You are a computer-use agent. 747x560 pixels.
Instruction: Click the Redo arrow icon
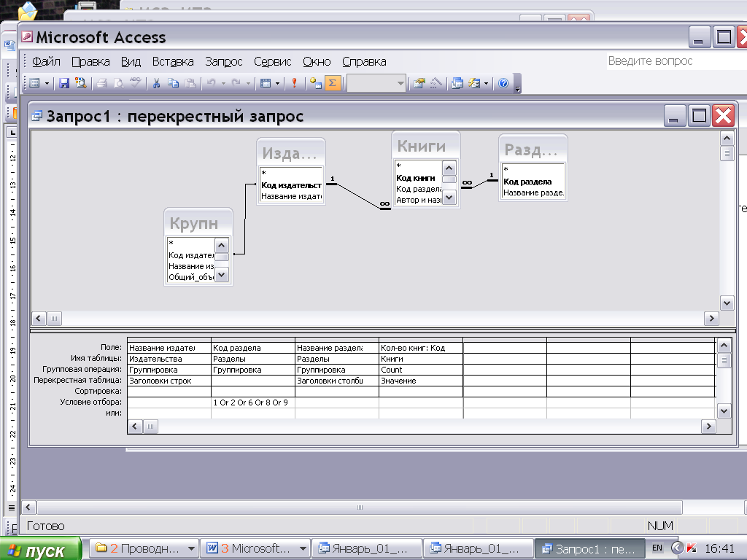tap(236, 83)
